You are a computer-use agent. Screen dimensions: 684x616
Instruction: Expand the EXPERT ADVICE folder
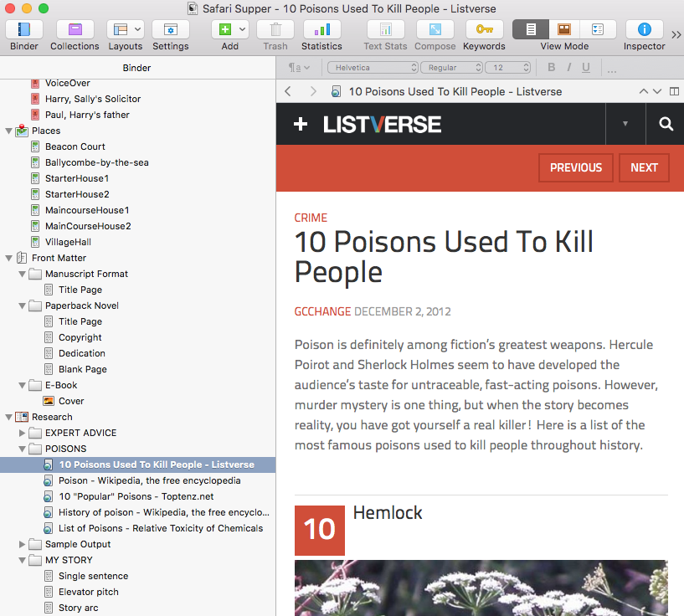pos(22,433)
